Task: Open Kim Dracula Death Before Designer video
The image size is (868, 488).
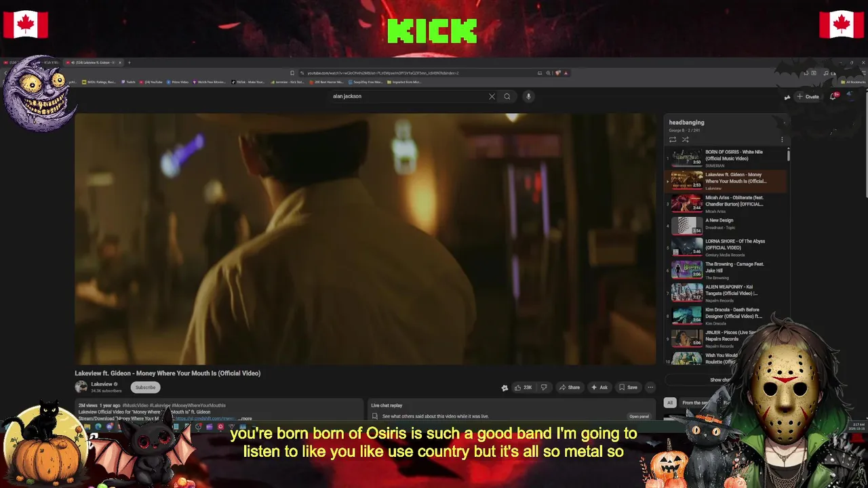Action: pos(726,315)
